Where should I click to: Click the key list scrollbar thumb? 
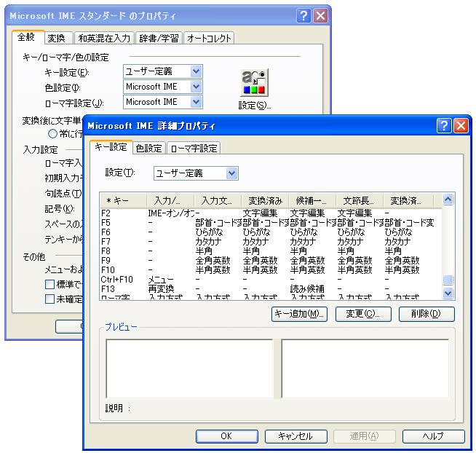point(448,280)
